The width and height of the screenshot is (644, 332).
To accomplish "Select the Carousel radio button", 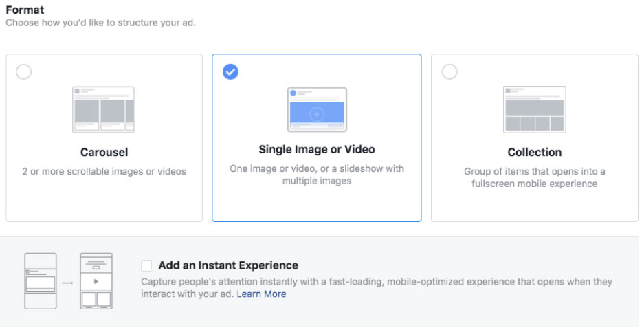I will (23, 72).
